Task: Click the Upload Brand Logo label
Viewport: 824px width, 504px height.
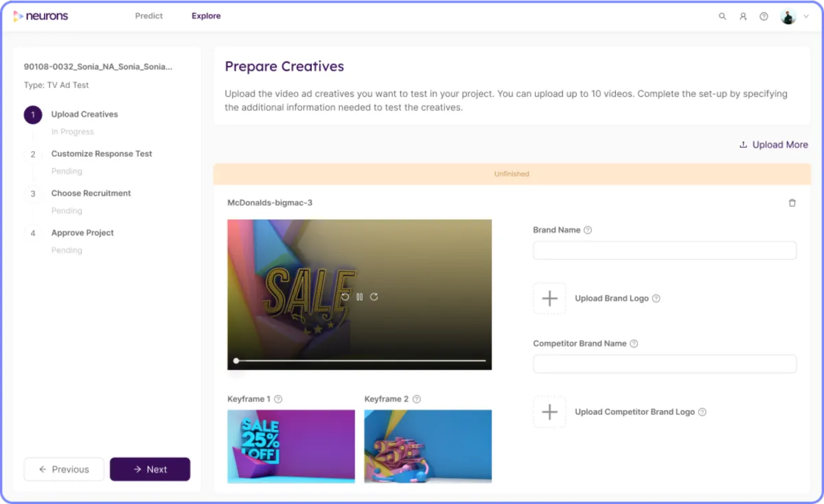Action: click(612, 299)
